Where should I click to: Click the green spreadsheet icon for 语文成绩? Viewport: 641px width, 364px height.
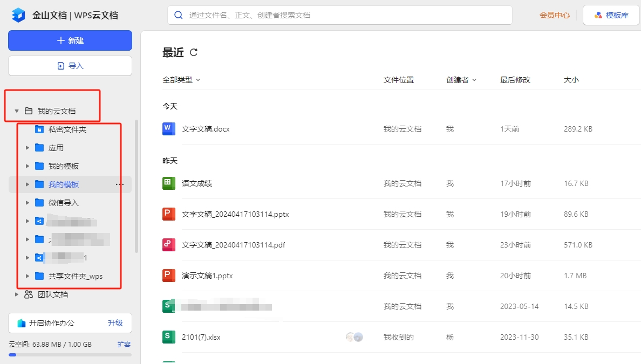coord(169,183)
